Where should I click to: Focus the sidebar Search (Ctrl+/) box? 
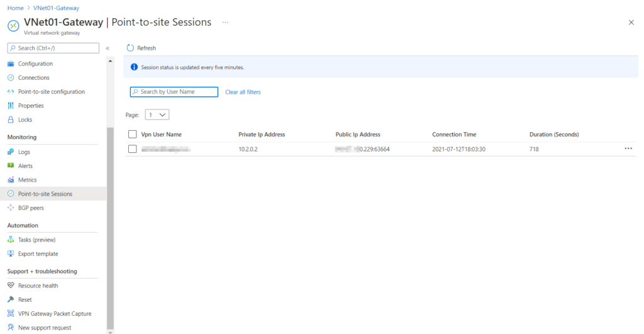click(53, 48)
